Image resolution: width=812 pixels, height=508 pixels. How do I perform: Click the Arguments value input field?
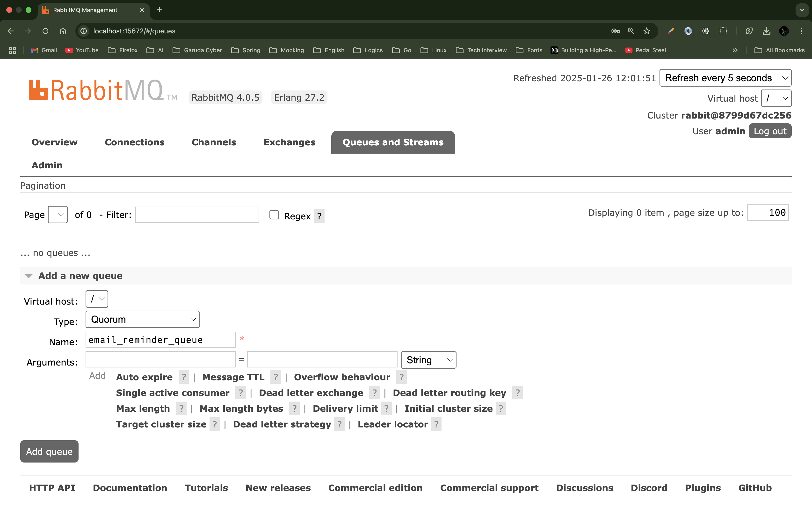(322, 359)
